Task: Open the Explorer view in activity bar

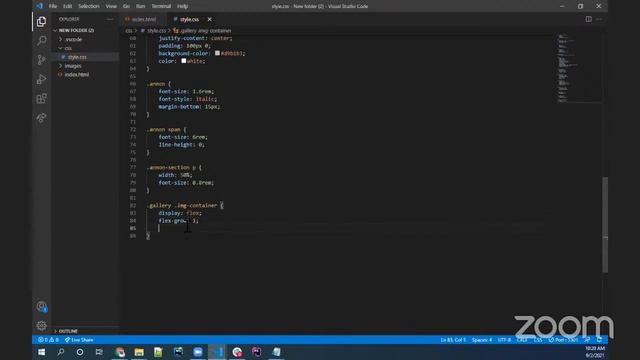Action: tap(41, 21)
